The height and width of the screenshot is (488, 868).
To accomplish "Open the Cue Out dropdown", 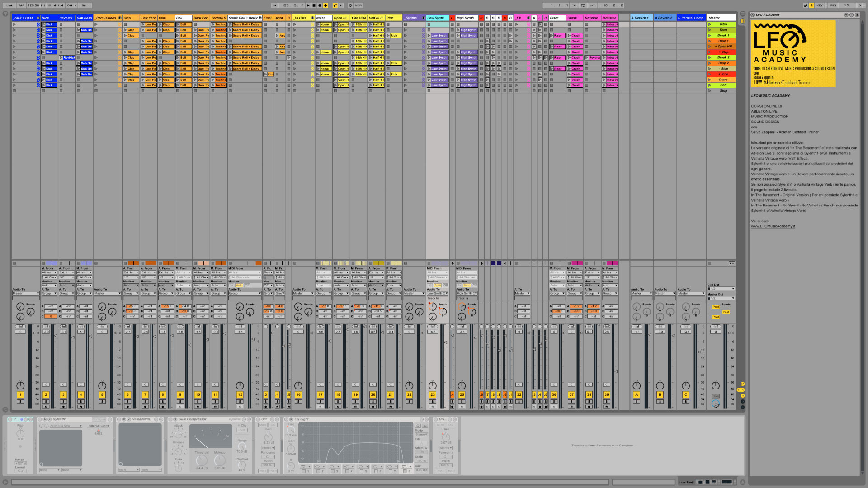I will click(722, 289).
